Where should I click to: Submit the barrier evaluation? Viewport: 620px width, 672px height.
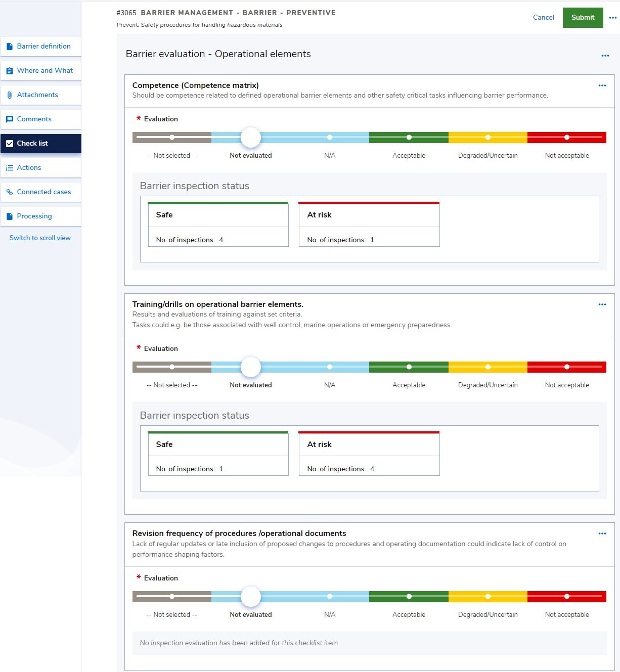(583, 17)
